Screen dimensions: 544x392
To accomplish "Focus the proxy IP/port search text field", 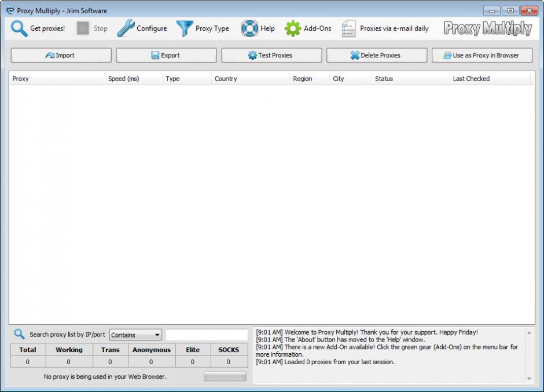I will pos(207,335).
